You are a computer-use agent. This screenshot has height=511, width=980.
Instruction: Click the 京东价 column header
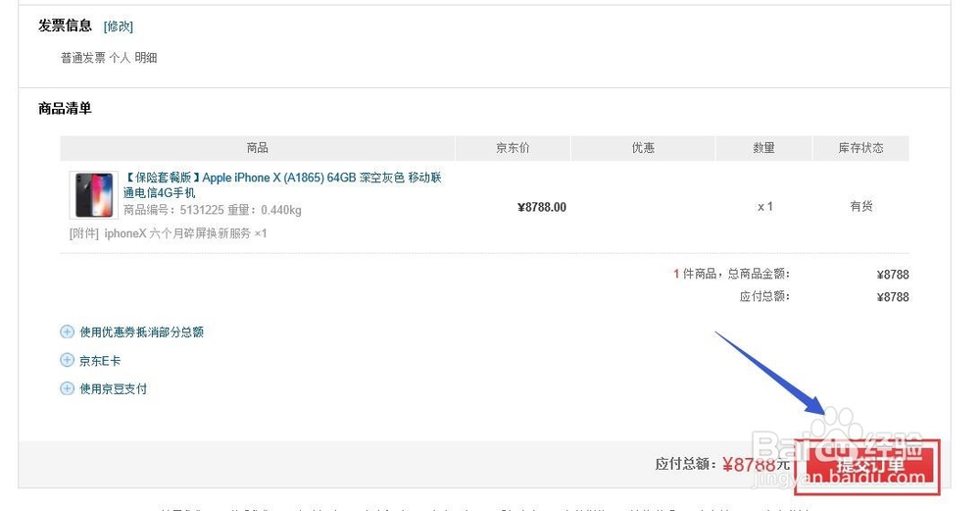click(513, 148)
